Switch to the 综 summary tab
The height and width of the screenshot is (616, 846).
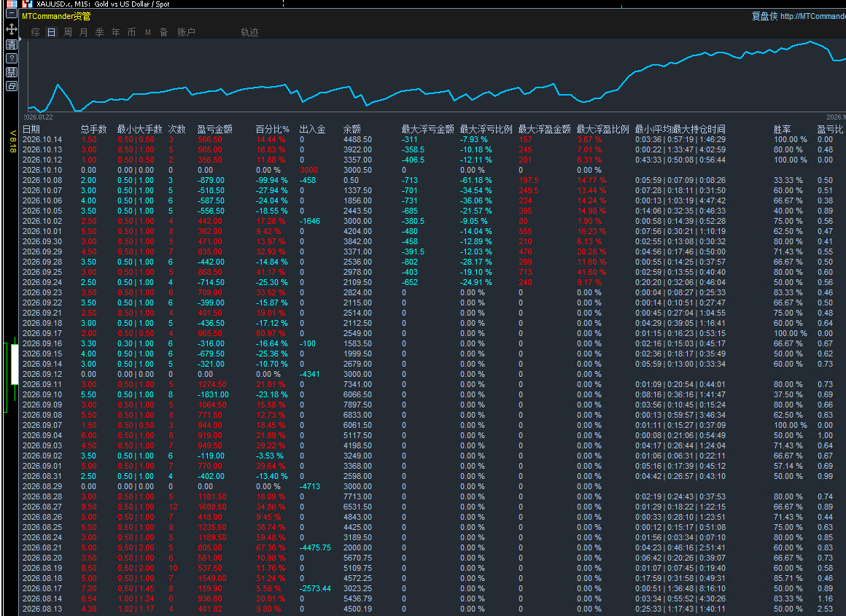(36, 32)
